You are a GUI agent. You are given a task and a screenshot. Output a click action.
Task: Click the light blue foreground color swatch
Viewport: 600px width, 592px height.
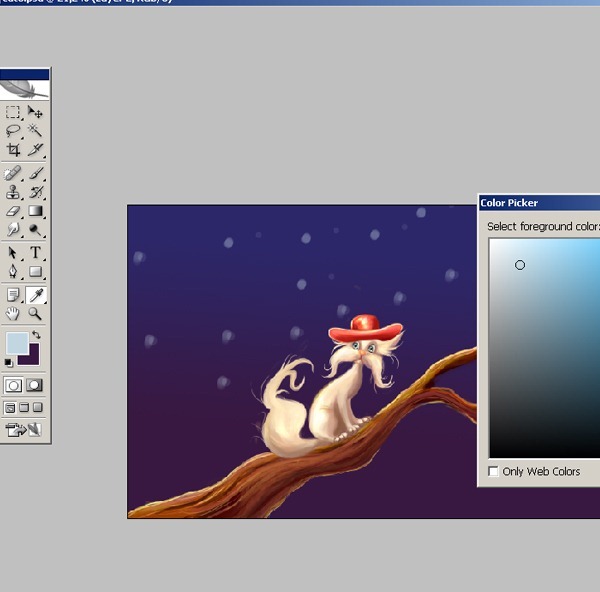click(15, 342)
